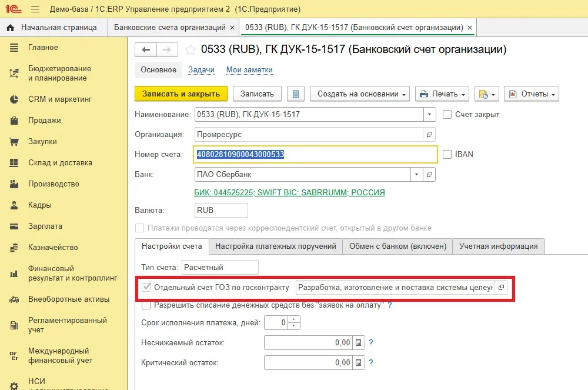Show help for Неснижаемый остаток

click(371, 342)
